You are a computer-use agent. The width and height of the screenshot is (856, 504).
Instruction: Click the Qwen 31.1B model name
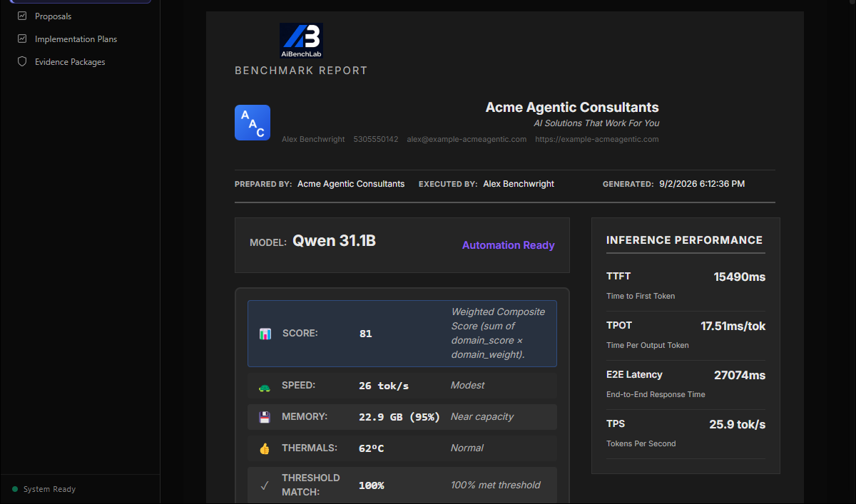(334, 241)
